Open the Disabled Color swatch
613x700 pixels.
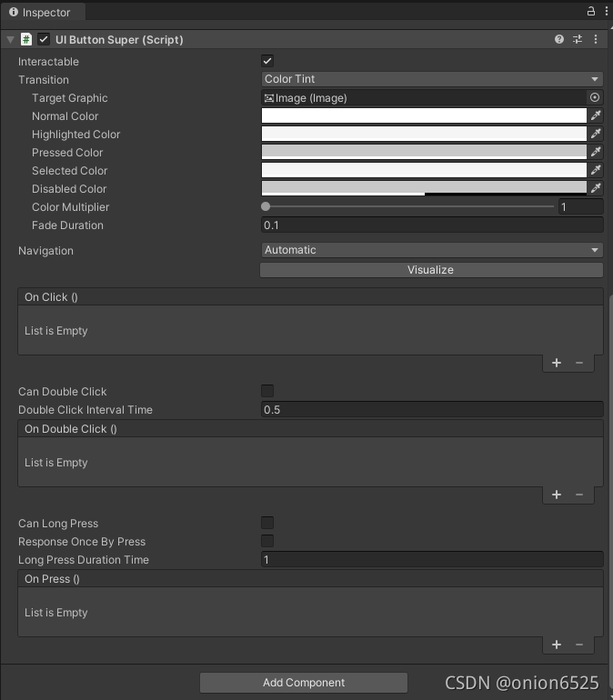point(424,188)
